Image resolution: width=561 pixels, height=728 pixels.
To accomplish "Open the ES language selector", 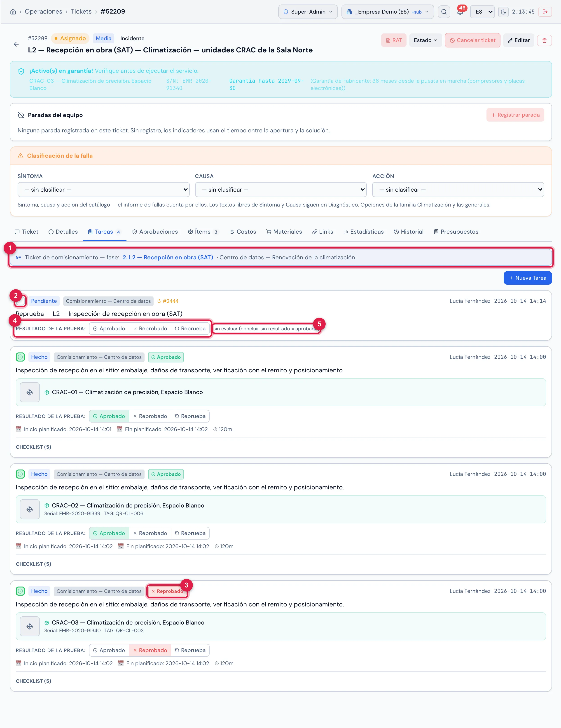I will coord(482,12).
